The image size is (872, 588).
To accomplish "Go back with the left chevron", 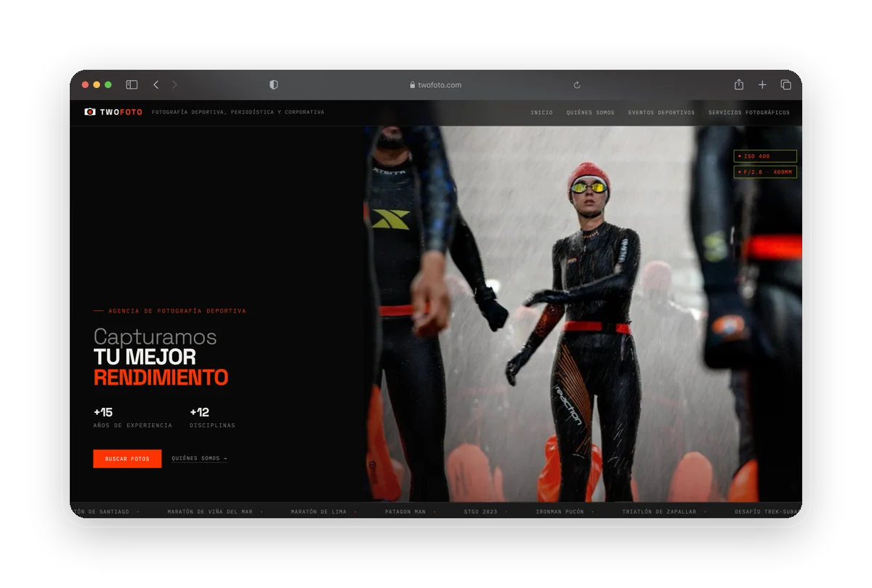I will click(x=156, y=85).
